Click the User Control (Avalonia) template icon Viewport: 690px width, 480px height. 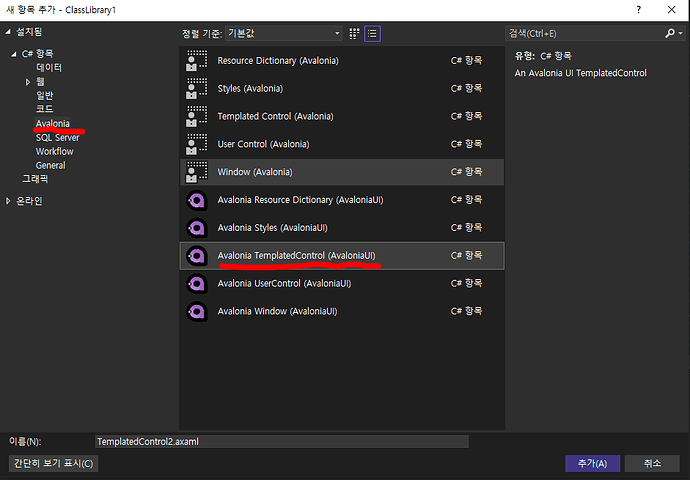(196, 144)
